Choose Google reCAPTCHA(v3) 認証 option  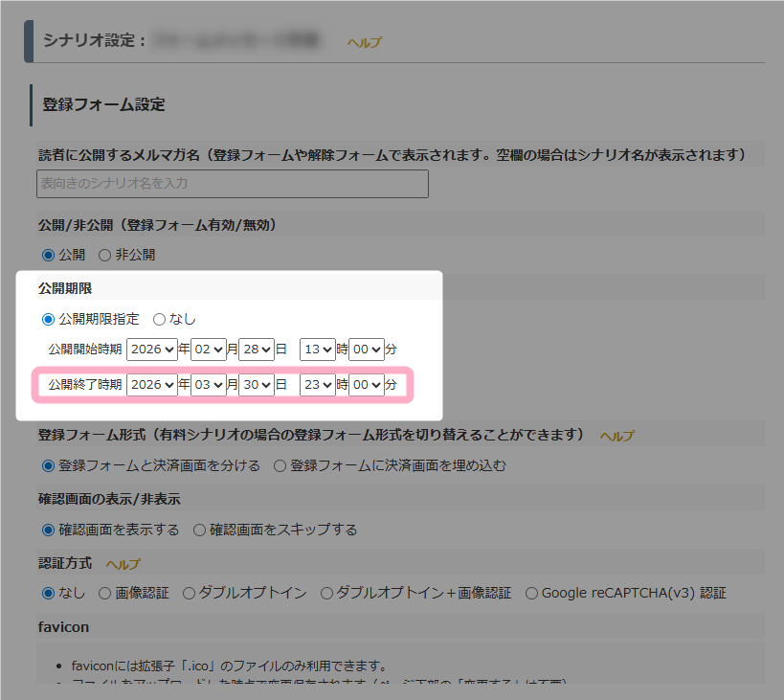tap(531, 593)
